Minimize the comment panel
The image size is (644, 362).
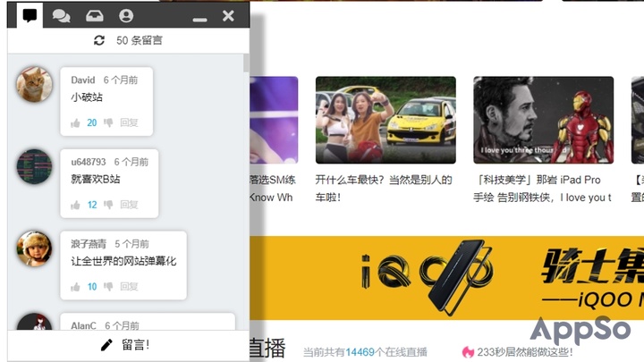[196, 16]
